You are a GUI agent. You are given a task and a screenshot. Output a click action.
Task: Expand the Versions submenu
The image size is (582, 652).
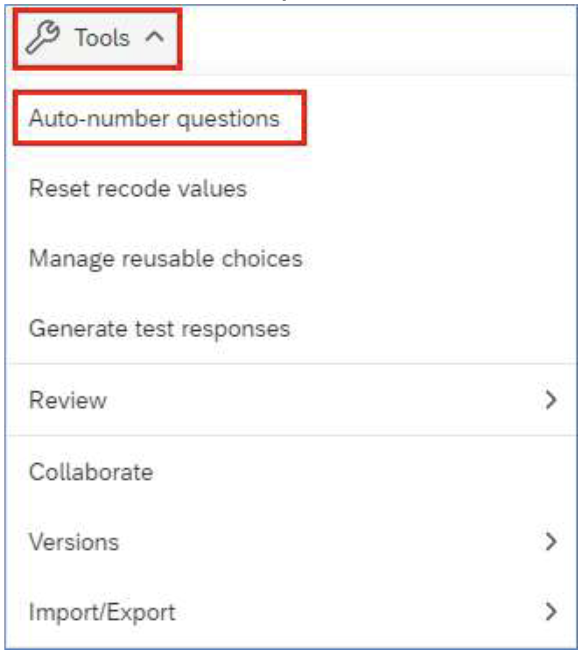[291, 542]
